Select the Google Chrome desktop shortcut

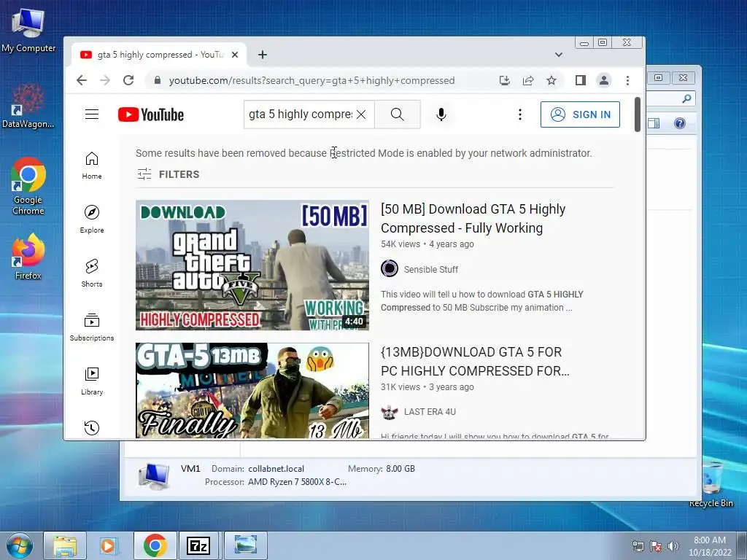pyautogui.click(x=28, y=186)
